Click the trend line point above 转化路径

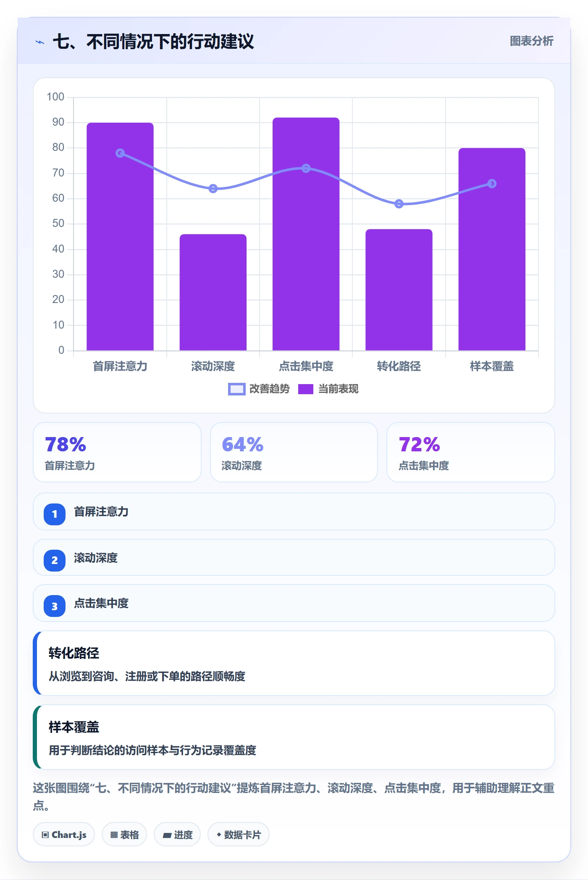coord(399,204)
